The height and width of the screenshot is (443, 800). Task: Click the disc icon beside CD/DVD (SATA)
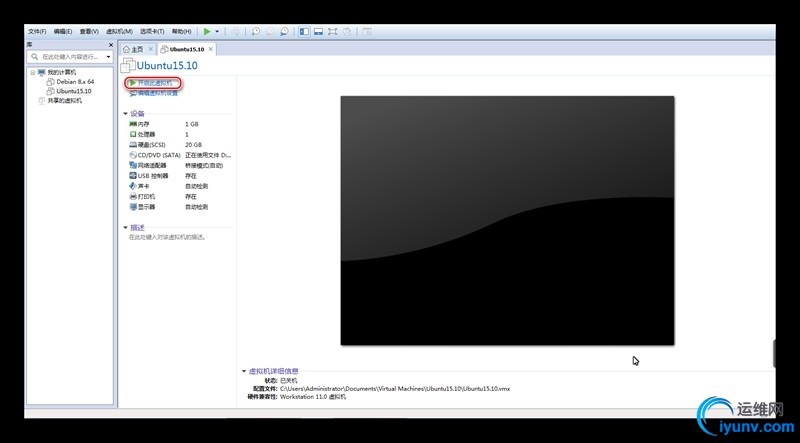tap(133, 155)
